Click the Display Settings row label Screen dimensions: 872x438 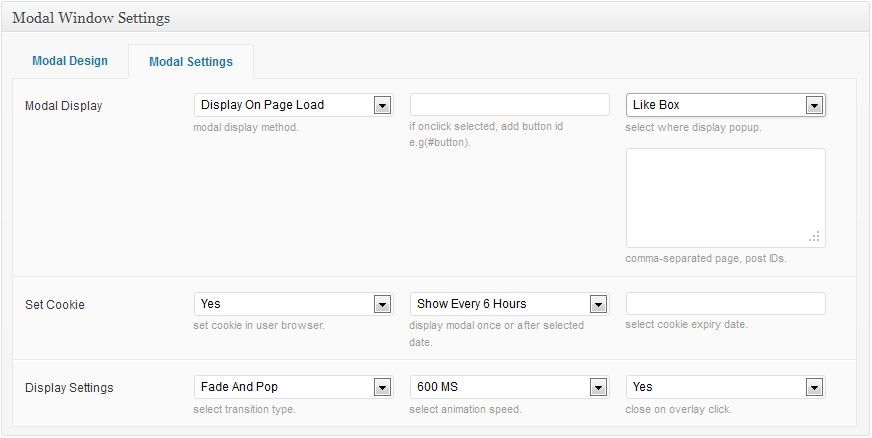[x=69, y=388]
